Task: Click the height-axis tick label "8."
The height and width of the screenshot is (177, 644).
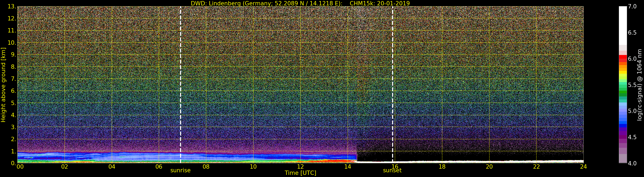Action: [x=13, y=67]
